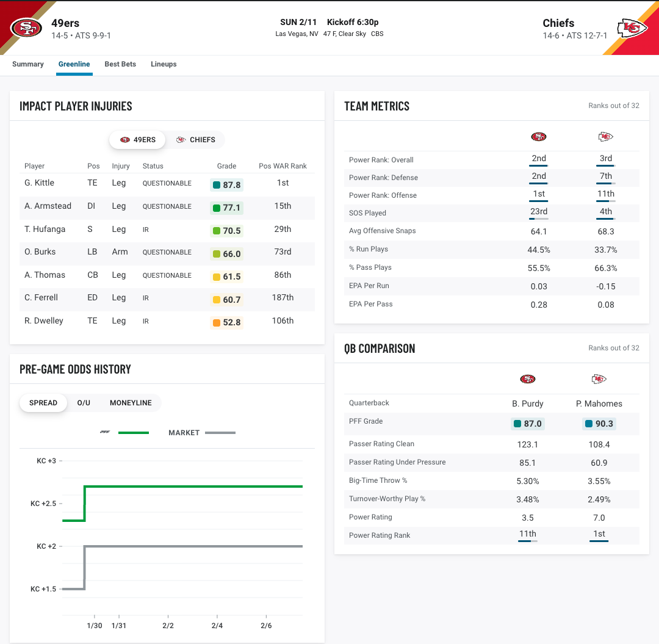
Task: Click the 'IMPACT PLAYER INJURIES' heading
Action: [x=76, y=106]
